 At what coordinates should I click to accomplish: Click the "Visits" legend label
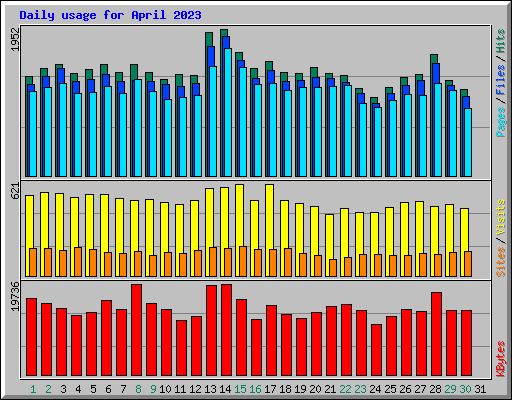pyautogui.click(x=501, y=217)
